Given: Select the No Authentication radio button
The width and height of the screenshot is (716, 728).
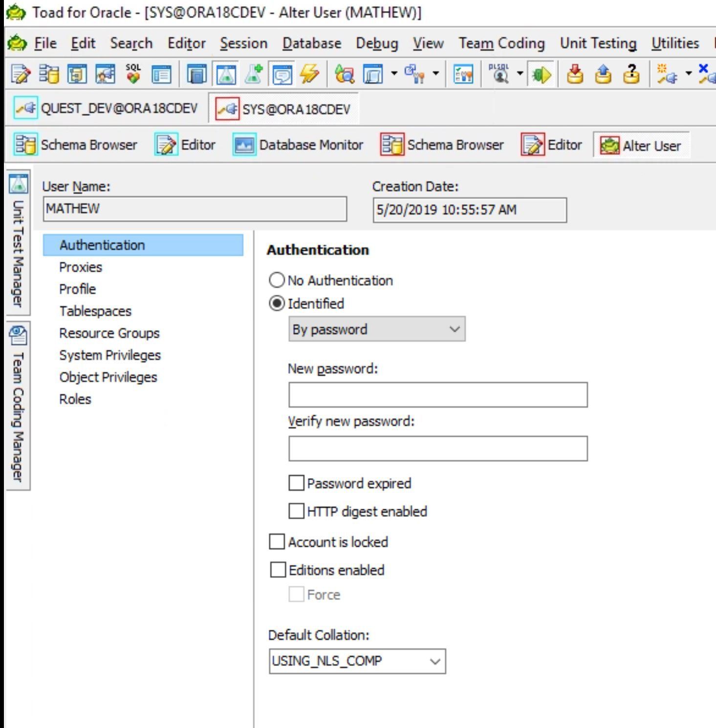Looking at the screenshot, I should (277, 280).
